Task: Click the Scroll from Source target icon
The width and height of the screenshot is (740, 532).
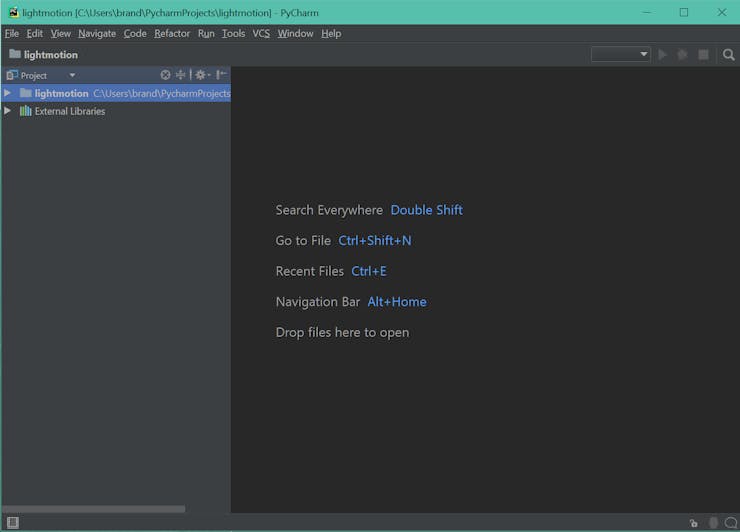Action: point(165,75)
